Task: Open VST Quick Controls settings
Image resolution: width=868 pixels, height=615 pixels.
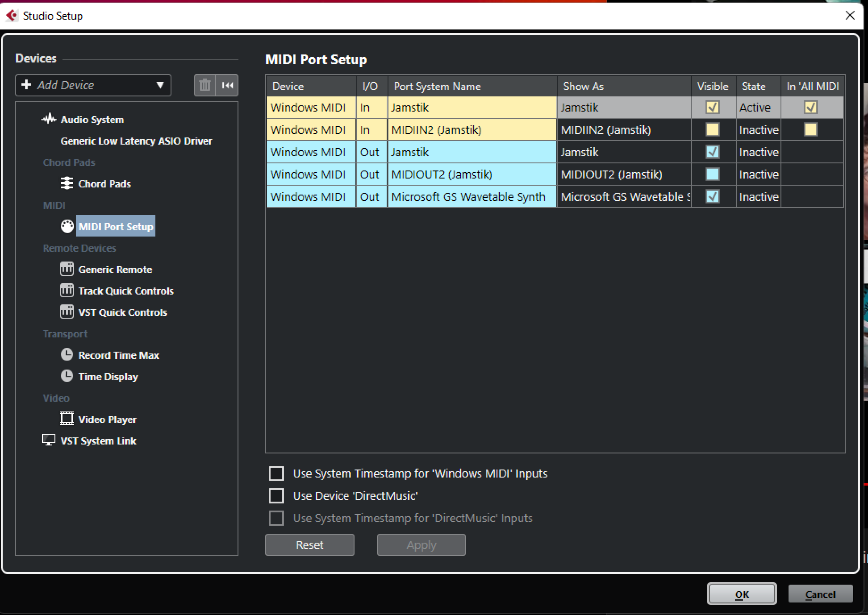Action: pyautogui.click(x=123, y=312)
